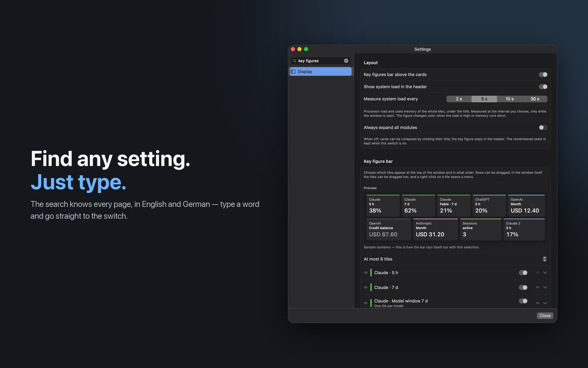This screenshot has width=588, height=368.
Task: Move Claude · 5 h row down
Action: pos(545,273)
